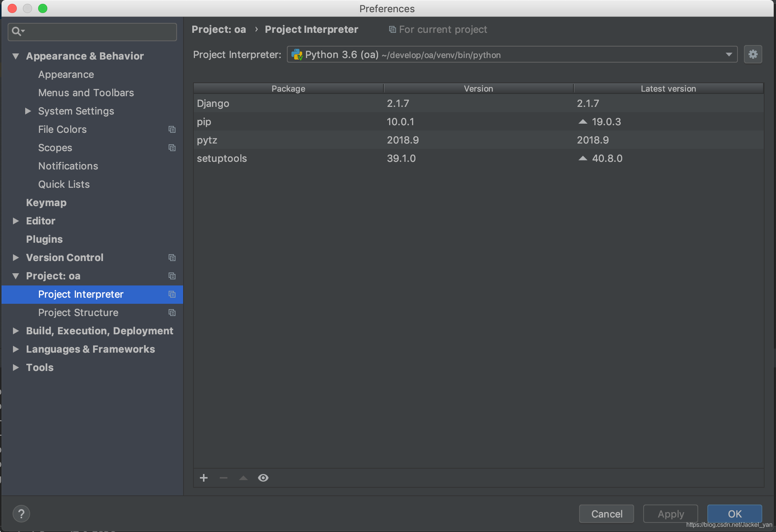Viewport: 776px width, 532px height.
Task: Click the Python interpreter icon in the dropdown
Action: (297, 55)
